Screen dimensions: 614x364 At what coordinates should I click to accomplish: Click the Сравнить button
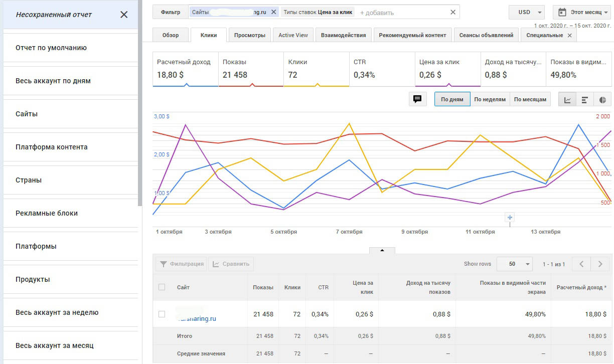pos(231,264)
